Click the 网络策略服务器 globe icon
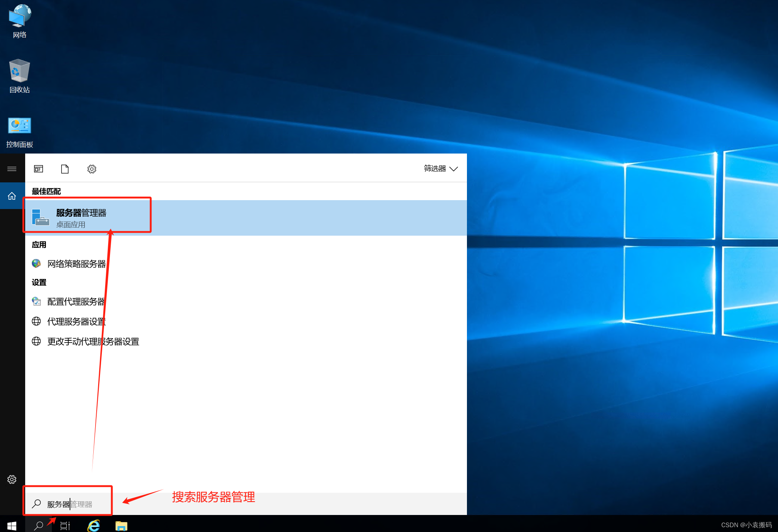This screenshot has height=532, width=778. pos(36,263)
